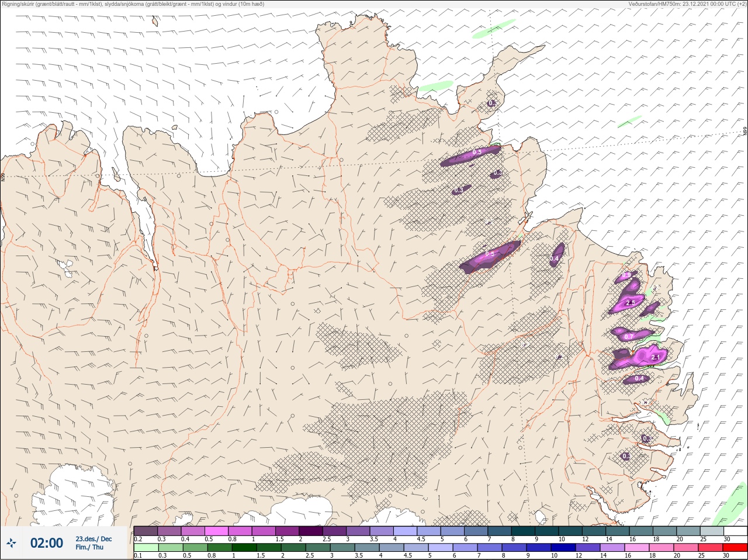Click the N99 label on the right map edge
Image resolution: width=748 pixels, height=560 pixels.
pos(745,132)
